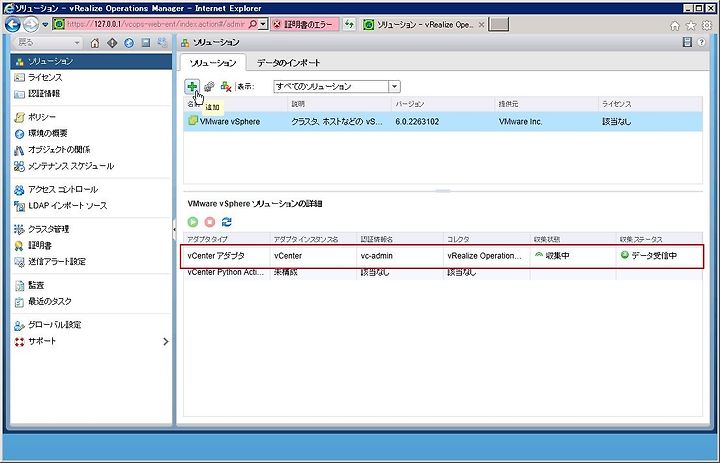
Task: Click the blue Refresh icon in solution details
Action: (x=226, y=222)
